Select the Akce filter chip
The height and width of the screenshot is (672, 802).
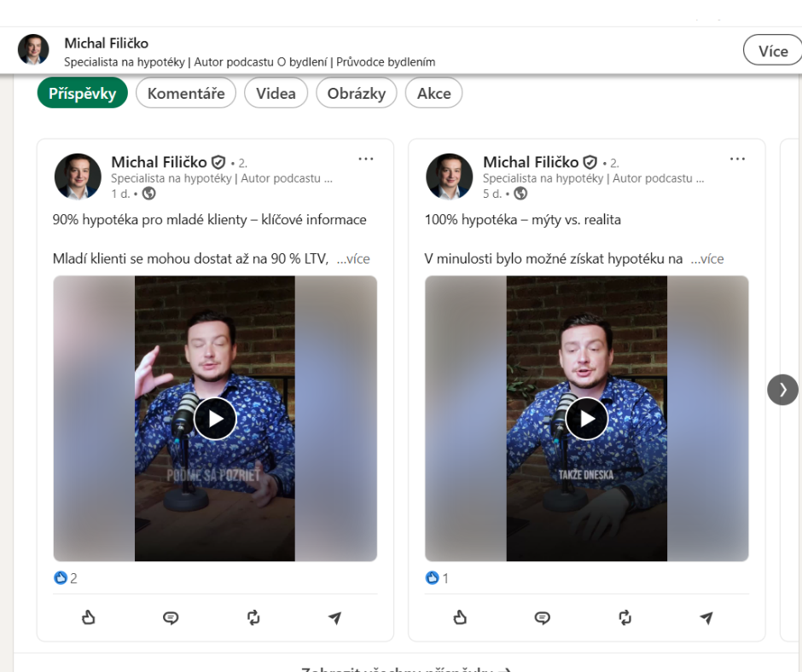click(x=433, y=93)
